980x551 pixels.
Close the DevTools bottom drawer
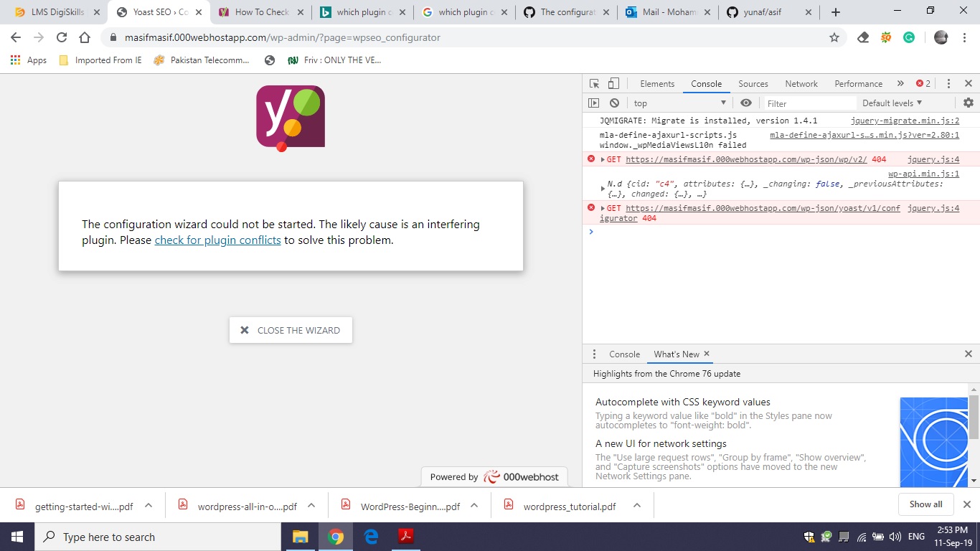pos(968,354)
